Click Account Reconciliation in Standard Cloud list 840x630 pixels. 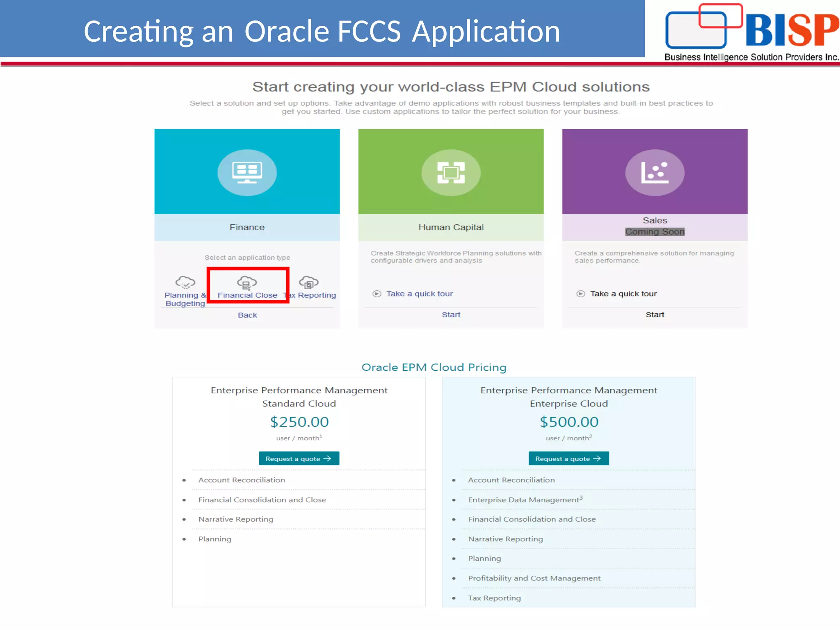pos(242,480)
